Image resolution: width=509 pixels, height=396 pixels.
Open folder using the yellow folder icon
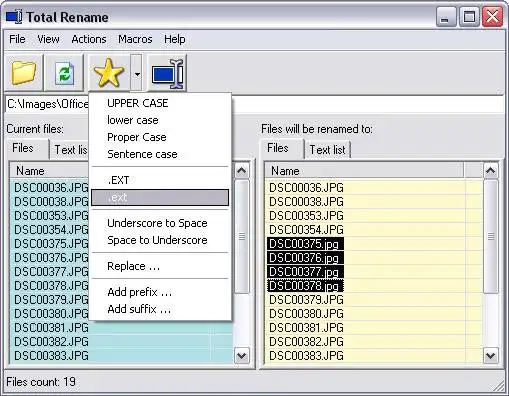[24, 72]
